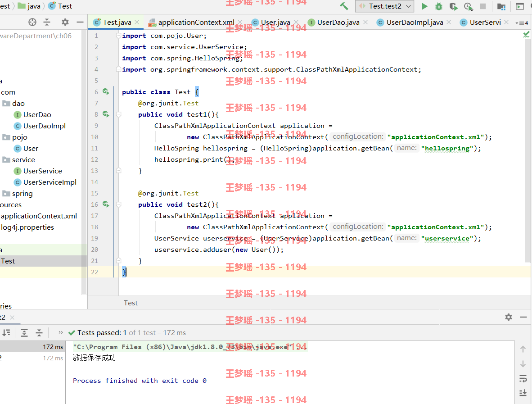532x404 pixels.
Task: Run with coverage shield icon
Action: [453, 6]
